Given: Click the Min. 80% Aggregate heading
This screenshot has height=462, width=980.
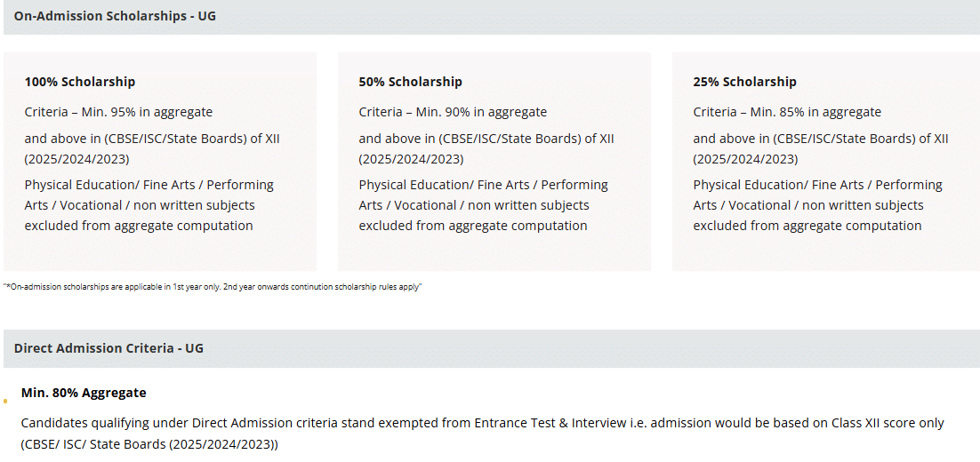Looking at the screenshot, I should pos(84,393).
